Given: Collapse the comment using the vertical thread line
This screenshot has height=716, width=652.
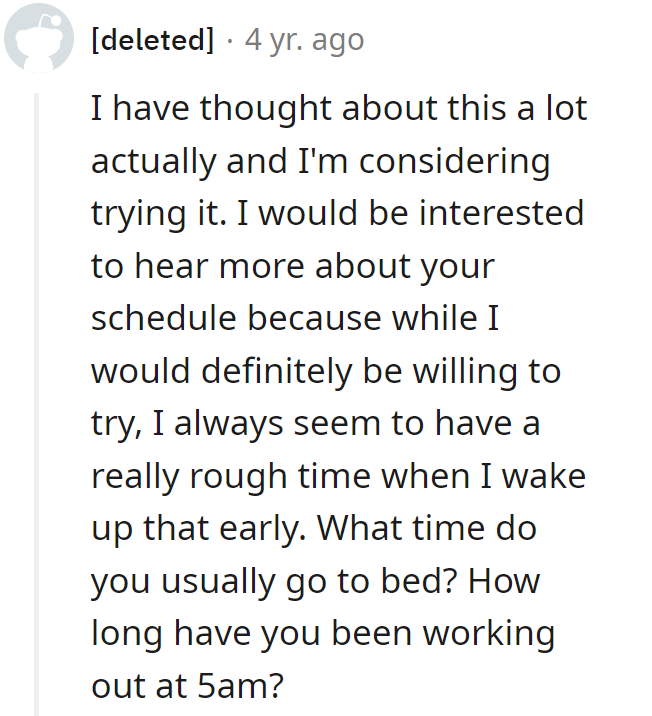Looking at the screenshot, I should tap(37, 404).
